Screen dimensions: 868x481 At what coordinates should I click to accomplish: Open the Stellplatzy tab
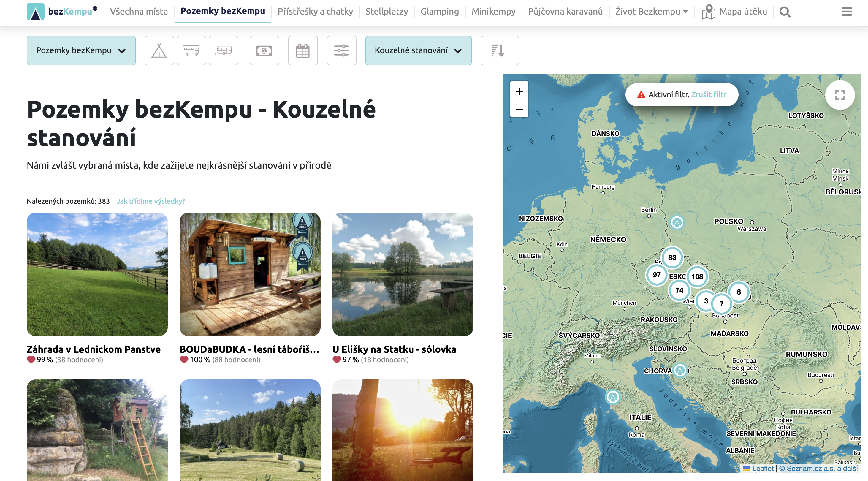[x=387, y=12]
